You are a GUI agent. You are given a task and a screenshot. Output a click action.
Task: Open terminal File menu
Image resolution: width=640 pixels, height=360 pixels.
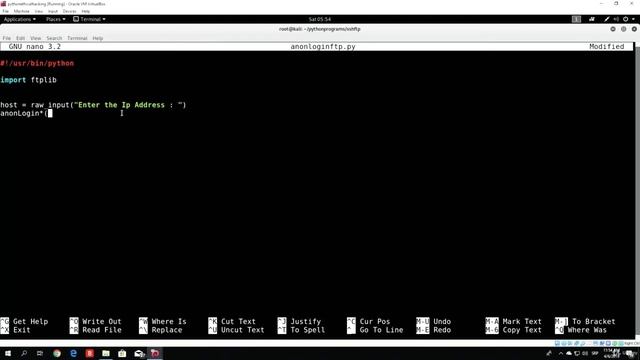7,38
